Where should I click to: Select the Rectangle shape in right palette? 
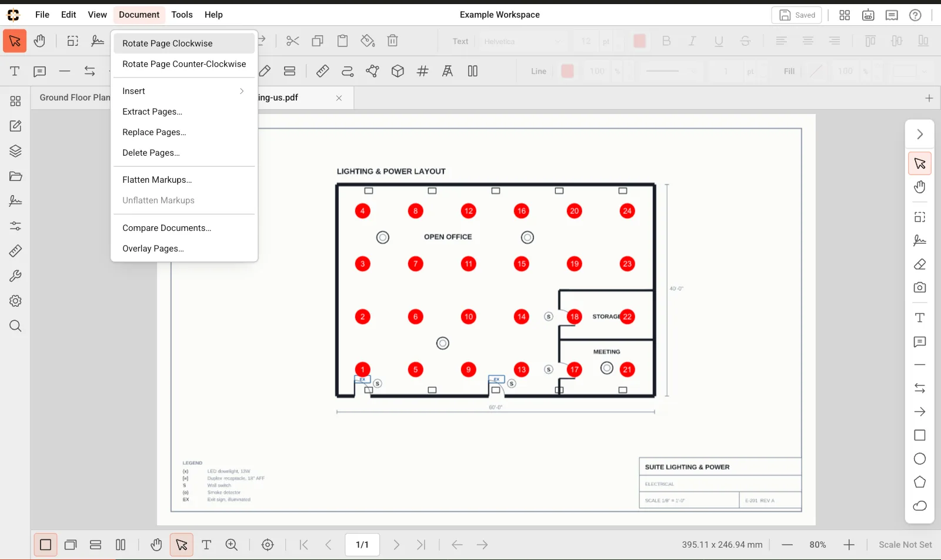click(x=920, y=435)
